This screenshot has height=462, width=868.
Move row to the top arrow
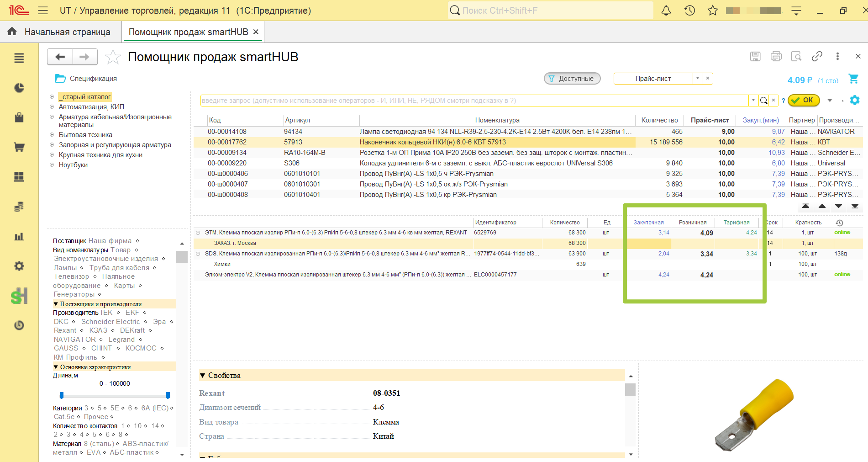805,206
